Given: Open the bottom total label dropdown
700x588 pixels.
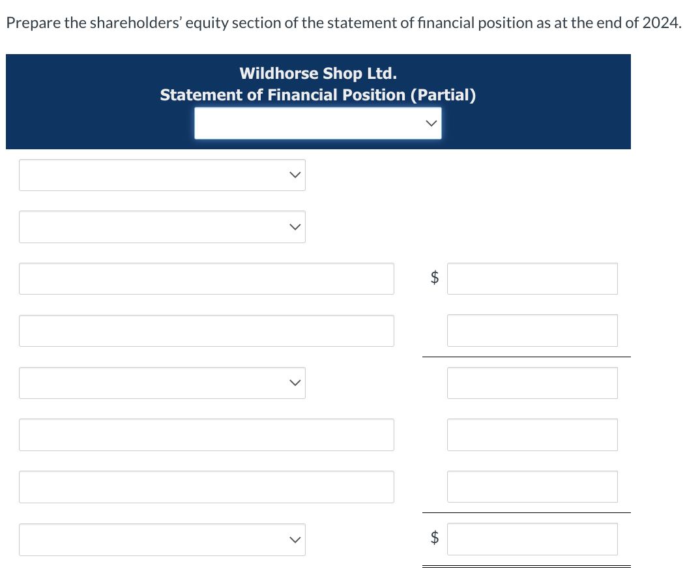Looking at the screenshot, I should (x=162, y=540).
